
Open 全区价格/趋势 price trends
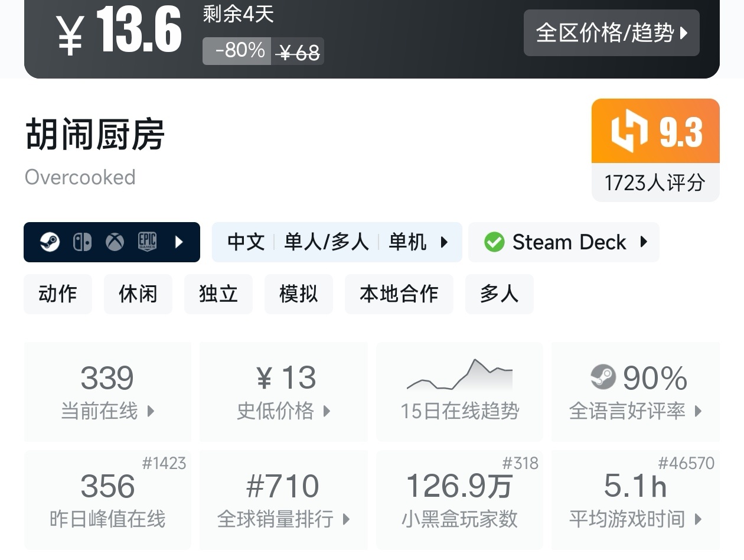point(611,32)
